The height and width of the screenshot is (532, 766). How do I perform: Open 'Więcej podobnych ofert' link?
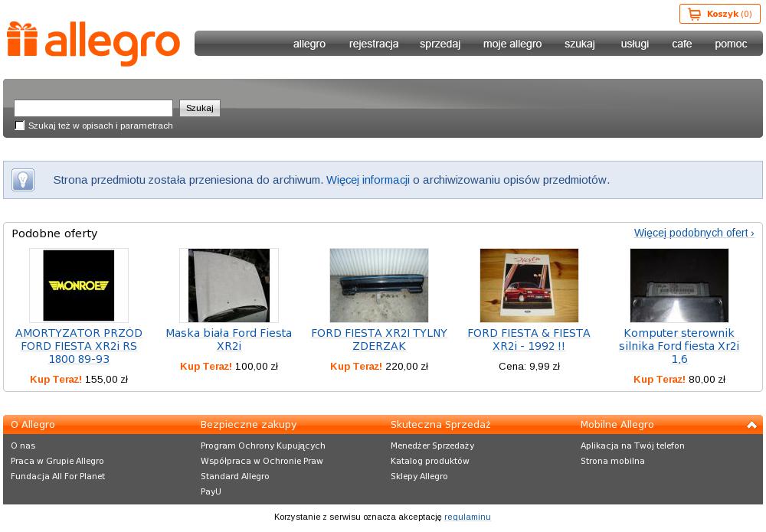[694, 233]
